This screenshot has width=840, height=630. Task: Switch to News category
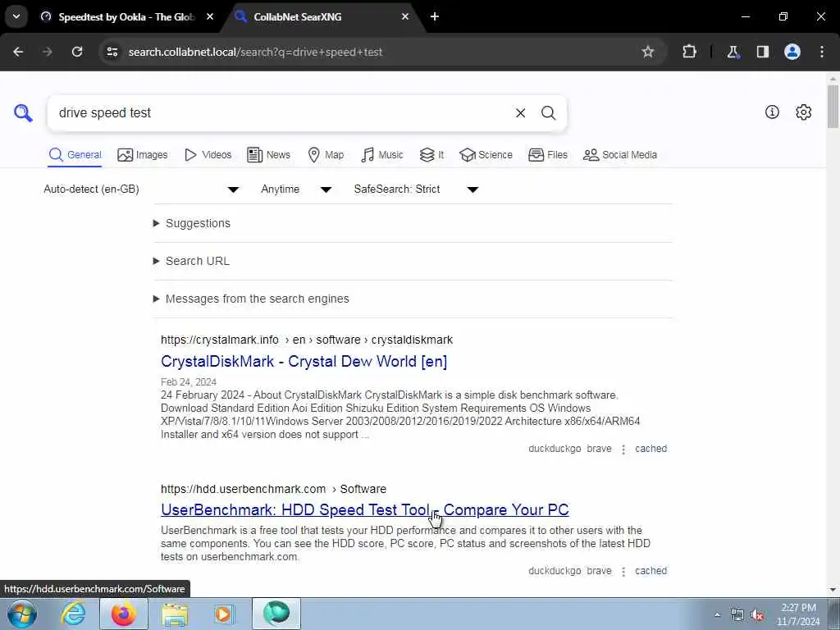[268, 155]
